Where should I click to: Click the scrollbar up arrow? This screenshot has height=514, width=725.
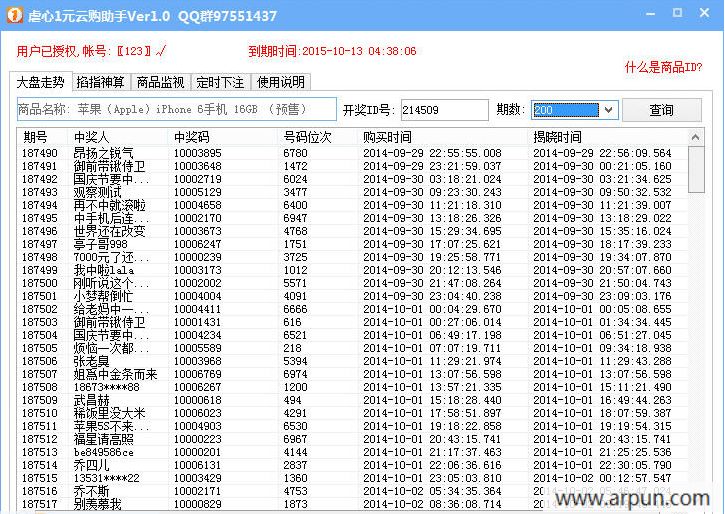coord(695,137)
